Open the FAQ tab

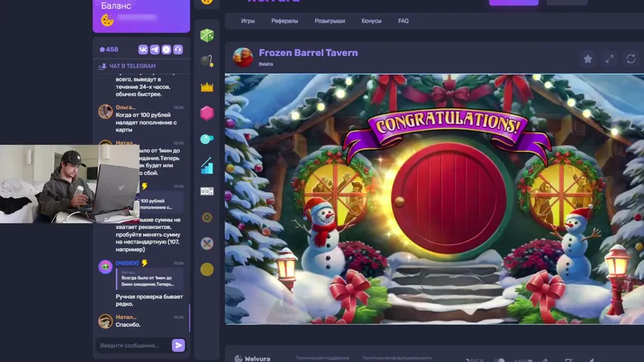403,21
